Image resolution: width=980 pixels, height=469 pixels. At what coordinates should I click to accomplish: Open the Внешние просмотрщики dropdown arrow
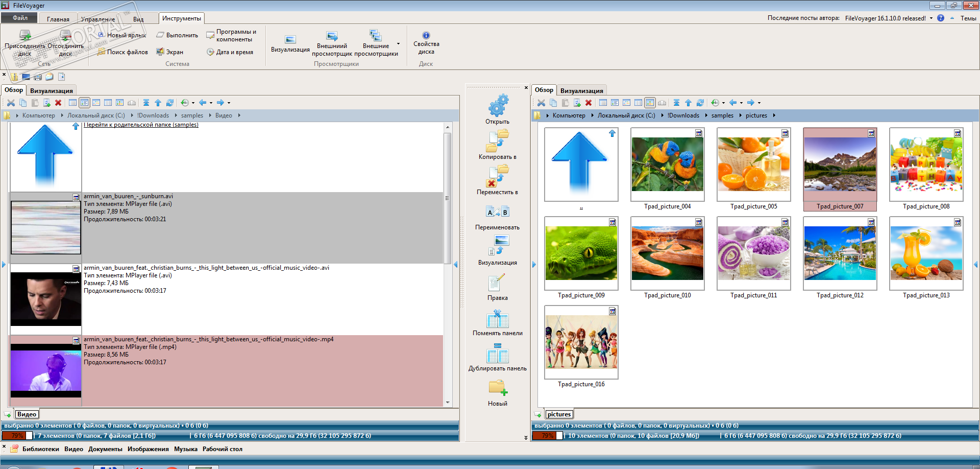point(399,44)
